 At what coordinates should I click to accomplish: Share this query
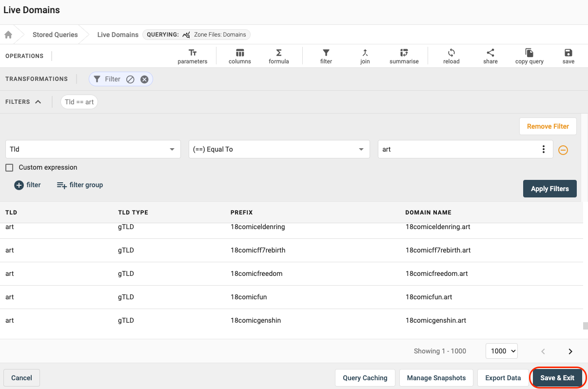pos(490,56)
